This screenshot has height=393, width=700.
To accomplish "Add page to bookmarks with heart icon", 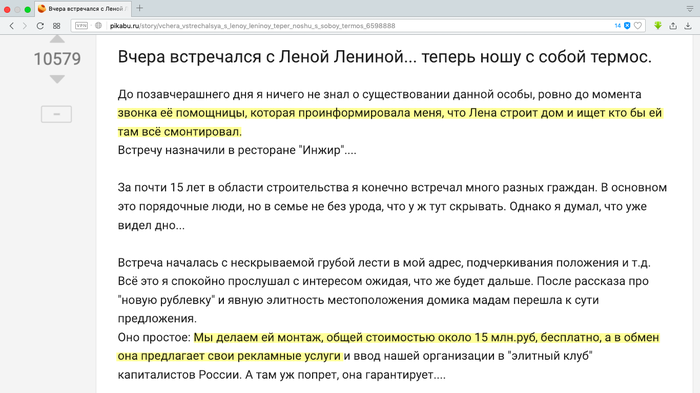I will click(638, 25).
